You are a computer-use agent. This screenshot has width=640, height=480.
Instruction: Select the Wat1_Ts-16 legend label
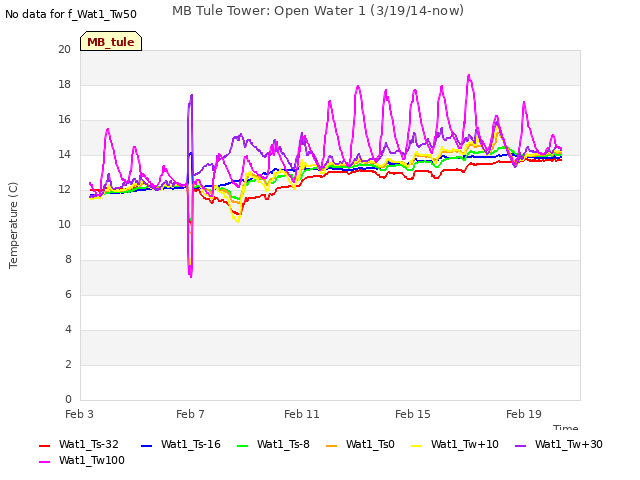click(x=191, y=444)
